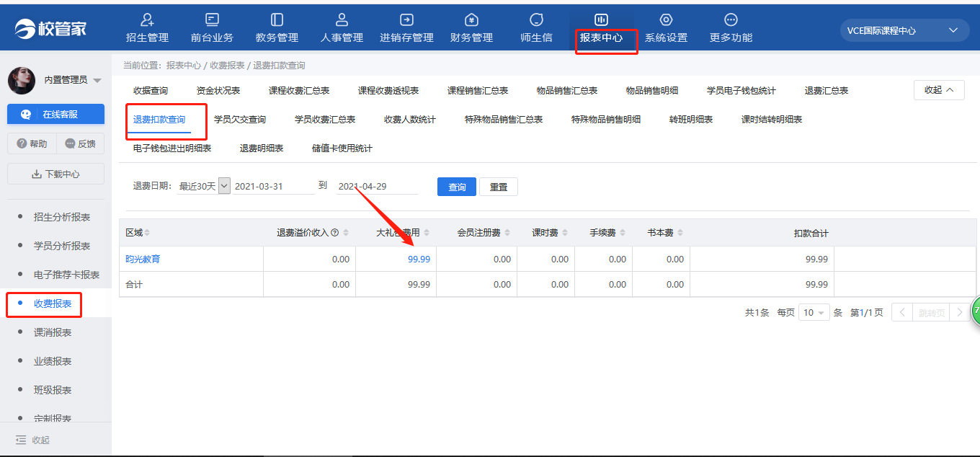980x457 pixels.
Task: Open 更多功能 ellipsis icon
Action: (x=731, y=19)
